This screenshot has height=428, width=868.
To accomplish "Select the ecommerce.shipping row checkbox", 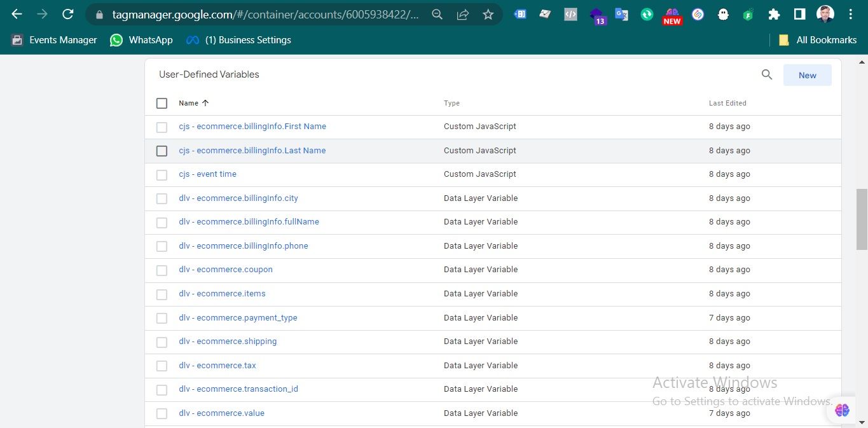I will [162, 342].
